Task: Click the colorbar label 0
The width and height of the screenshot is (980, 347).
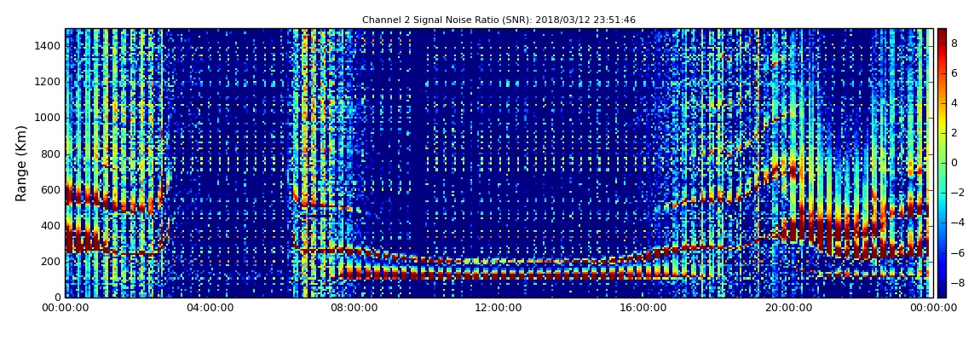Action: [x=954, y=163]
